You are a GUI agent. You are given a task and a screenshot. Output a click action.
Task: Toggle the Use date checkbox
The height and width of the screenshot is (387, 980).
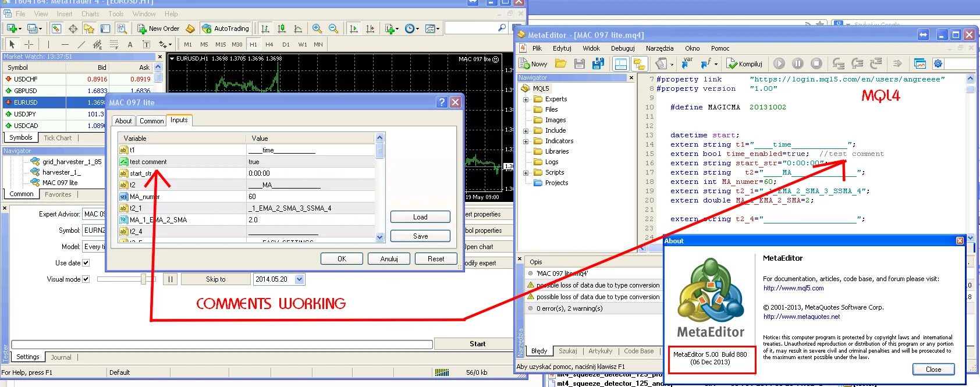(x=86, y=263)
